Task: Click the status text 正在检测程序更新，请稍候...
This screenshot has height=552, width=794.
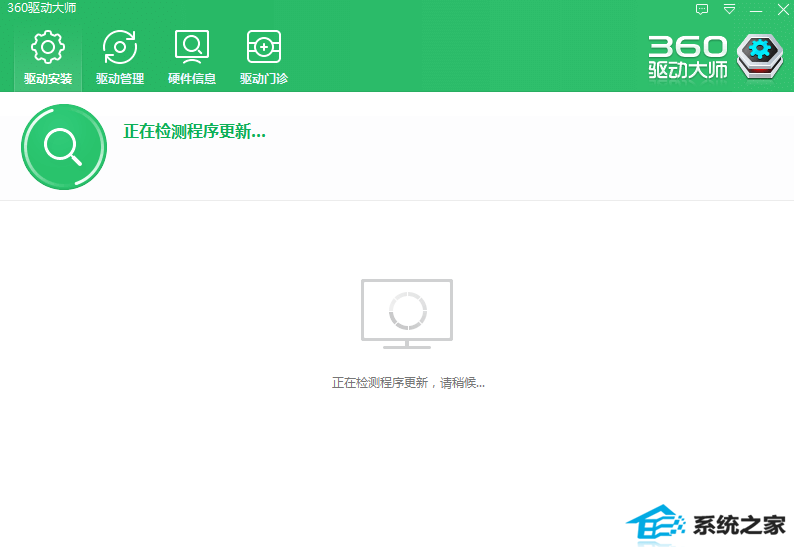Action: coord(408,382)
